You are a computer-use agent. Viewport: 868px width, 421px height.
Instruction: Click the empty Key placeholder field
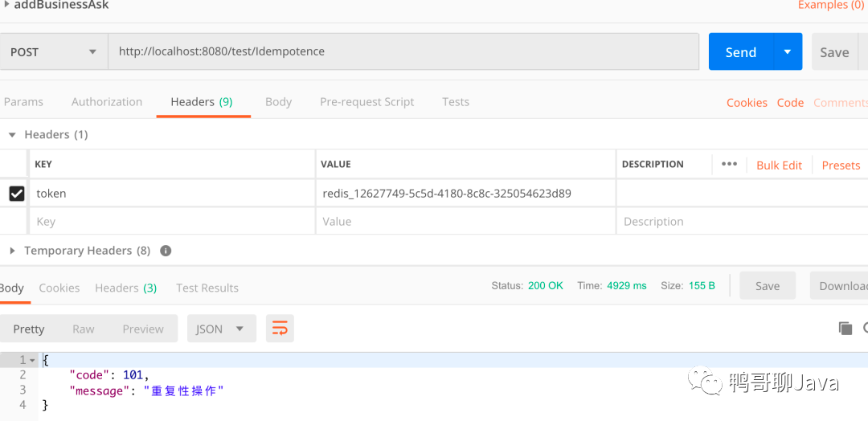(172, 221)
